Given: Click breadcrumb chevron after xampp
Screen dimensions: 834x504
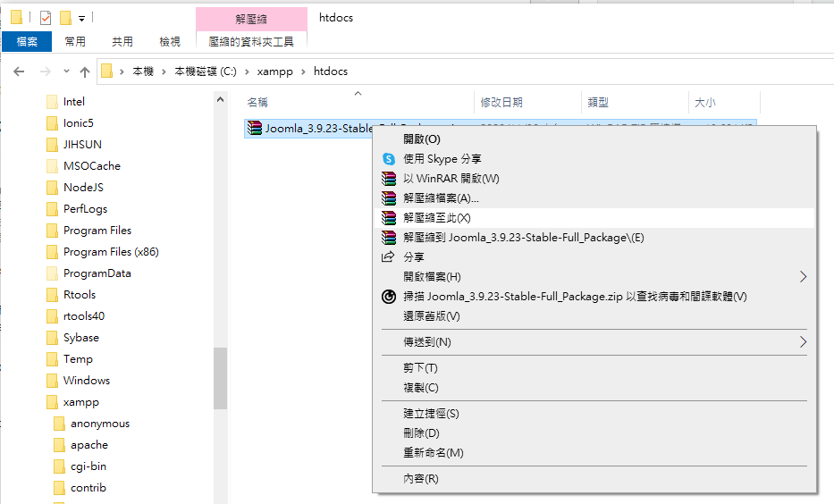Looking at the screenshot, I should click(303, 71).
